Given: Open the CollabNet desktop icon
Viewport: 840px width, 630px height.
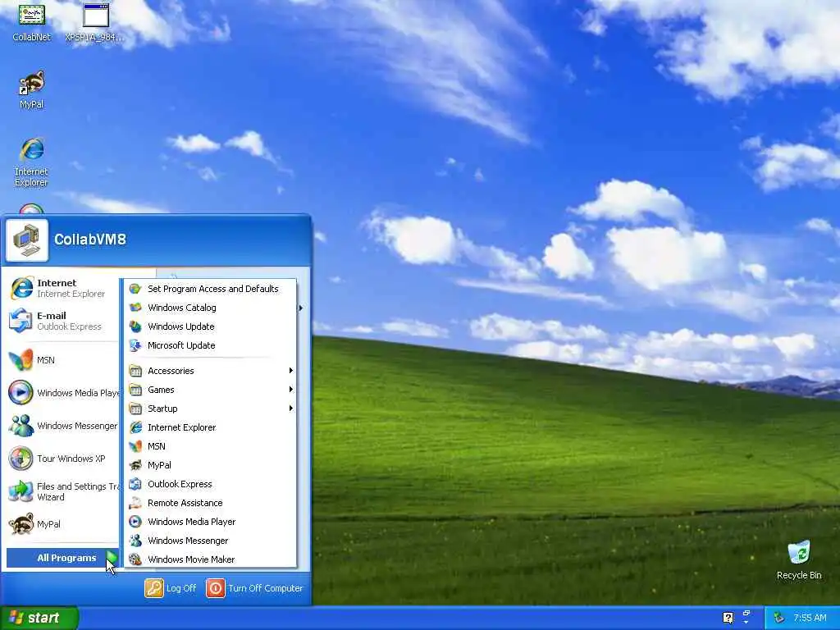Looking at the screenshot, I should point(32,22).
